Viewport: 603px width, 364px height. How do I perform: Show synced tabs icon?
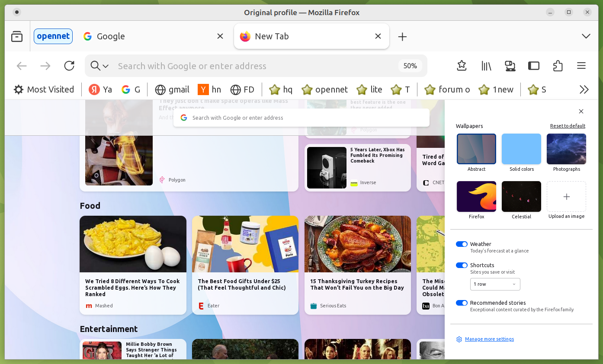coord(510,66)
